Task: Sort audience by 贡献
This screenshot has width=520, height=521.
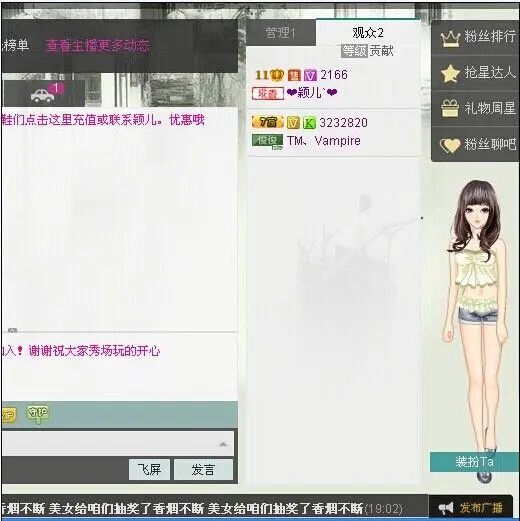Action: (382, 51)
